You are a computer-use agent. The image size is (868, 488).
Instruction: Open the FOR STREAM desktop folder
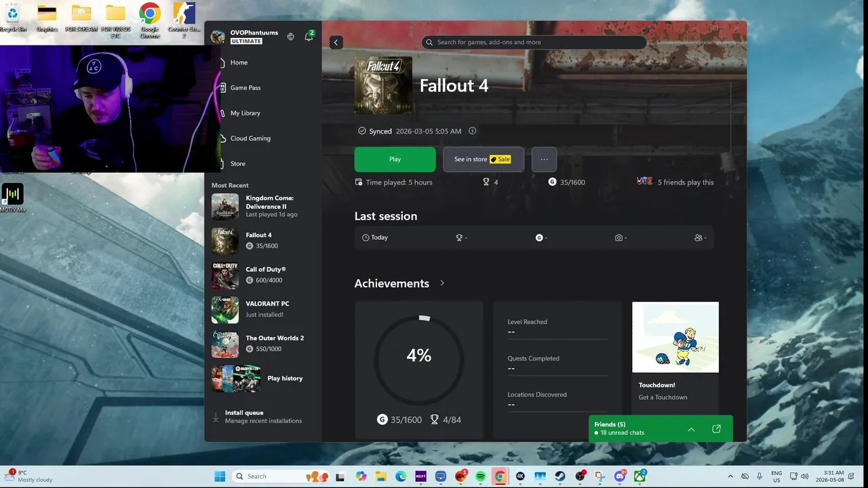tap(81, 18)
